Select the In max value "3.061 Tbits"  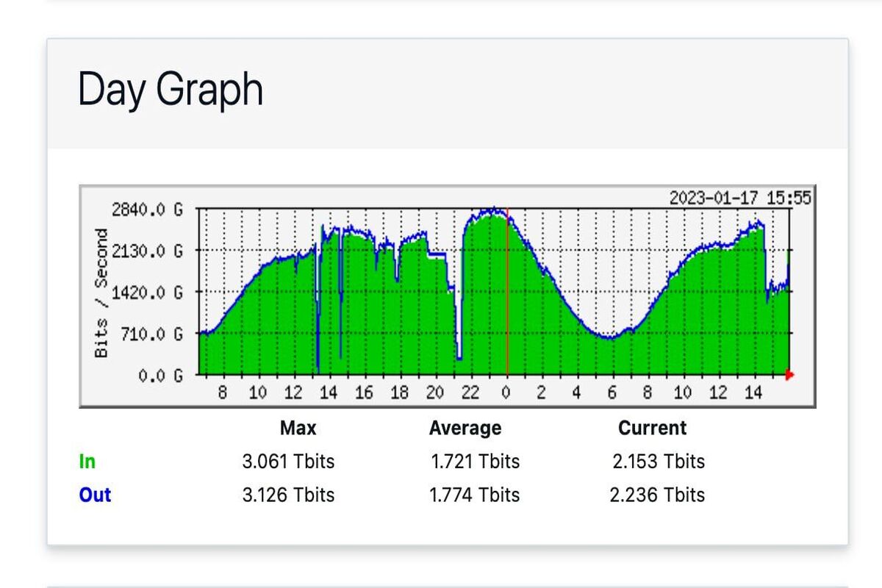[x=288, y=462]
